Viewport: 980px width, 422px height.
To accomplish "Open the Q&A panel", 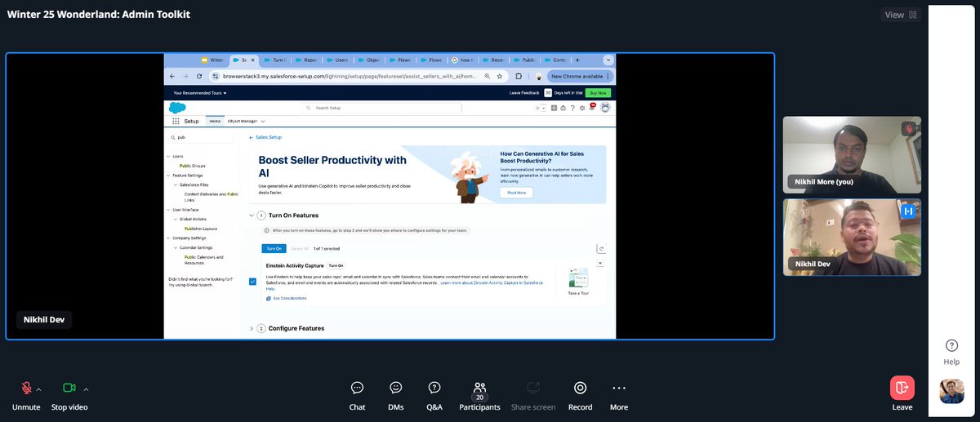I will (434, 395).
